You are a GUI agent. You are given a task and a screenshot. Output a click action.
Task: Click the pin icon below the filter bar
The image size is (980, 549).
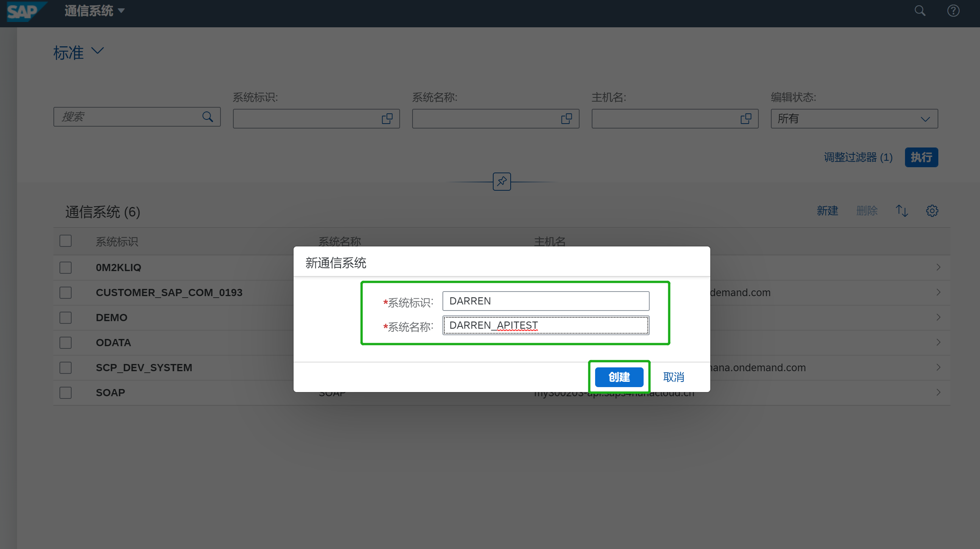tap(502, 182)
